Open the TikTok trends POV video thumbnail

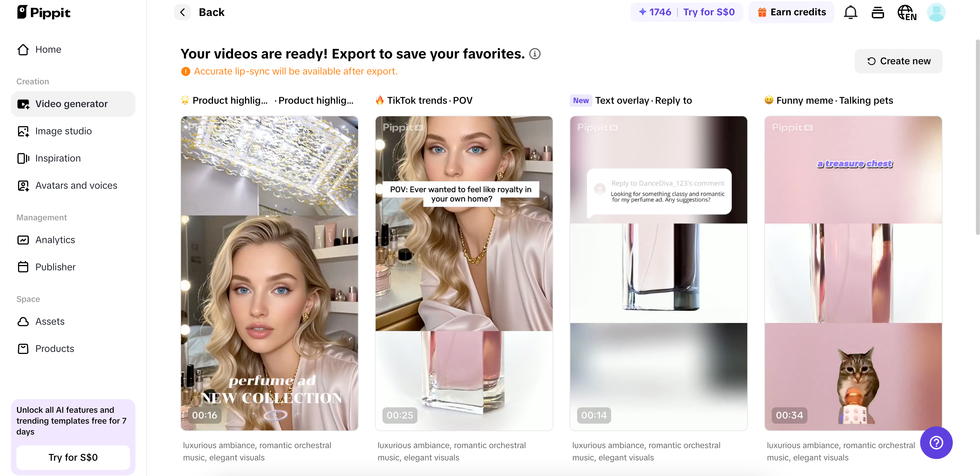coord(464,273)
